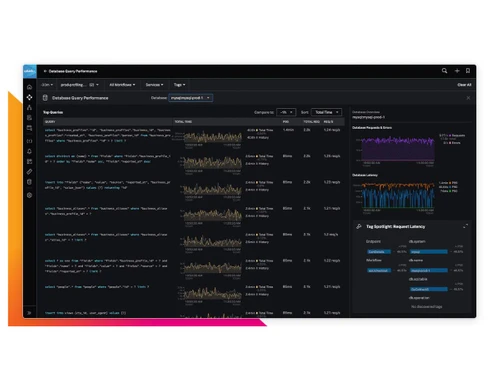The image size is (500, 375).
Task: Click the bookmark icon in top bar
Action: pyautogui.click(x=468, y=71)
